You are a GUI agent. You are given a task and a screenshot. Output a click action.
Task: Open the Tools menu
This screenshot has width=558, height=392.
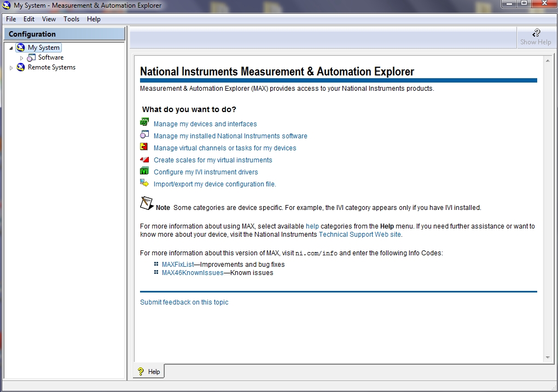(x=72, y=19)
